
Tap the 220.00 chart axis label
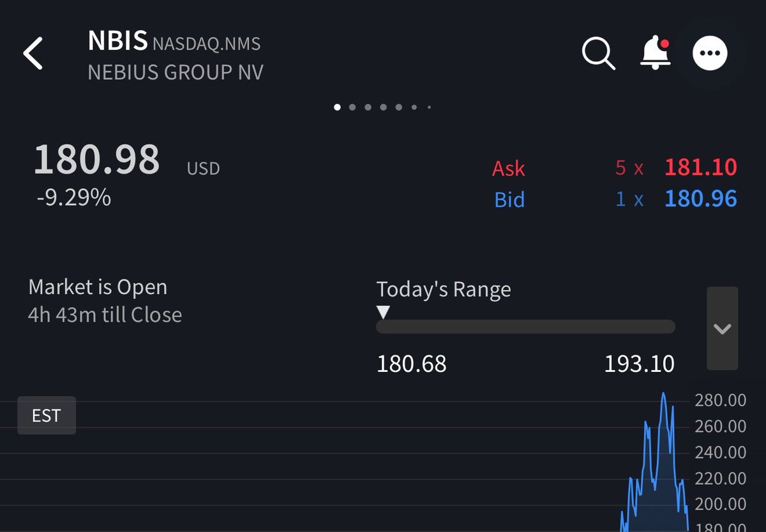(x=720, y=478)
